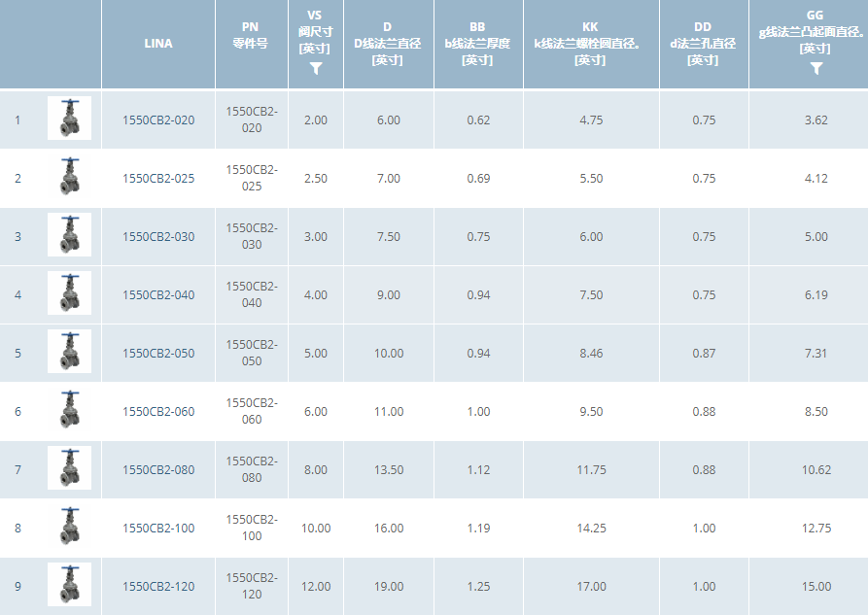Click raised face value 15.00

816,586
